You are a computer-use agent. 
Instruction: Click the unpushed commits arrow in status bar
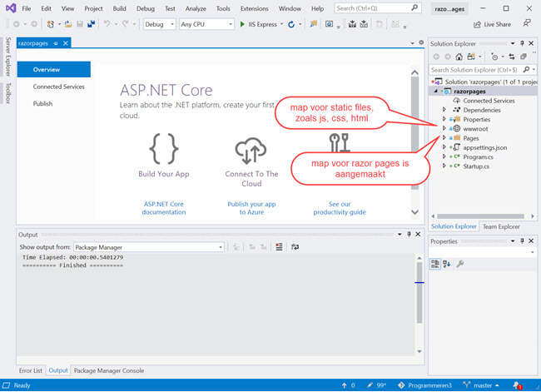click(x=344, y=385)
